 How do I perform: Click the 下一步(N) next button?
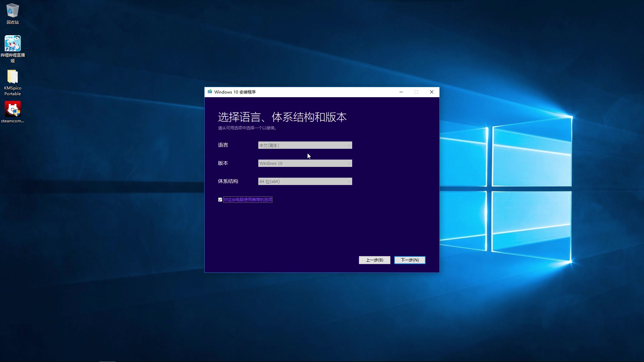coord(410,260)
